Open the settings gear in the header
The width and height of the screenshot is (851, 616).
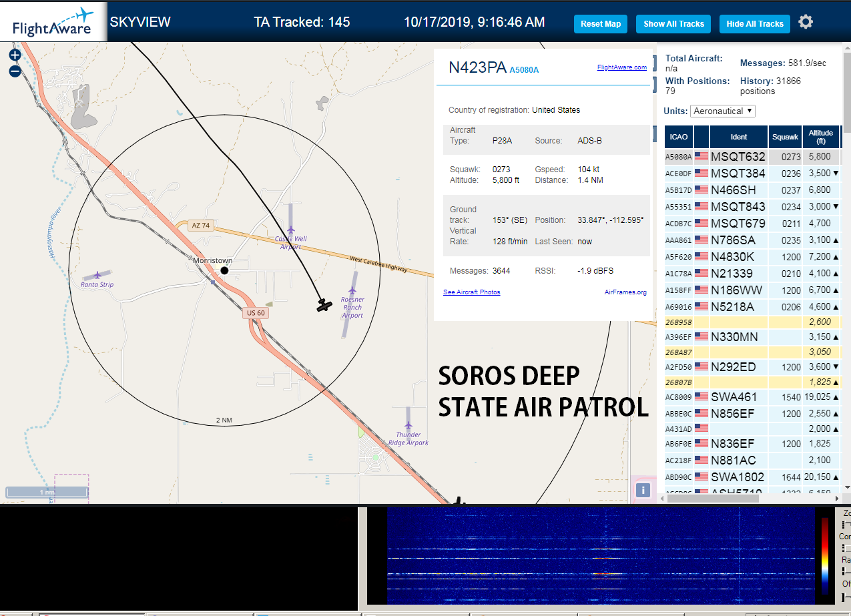pos(806,22)
